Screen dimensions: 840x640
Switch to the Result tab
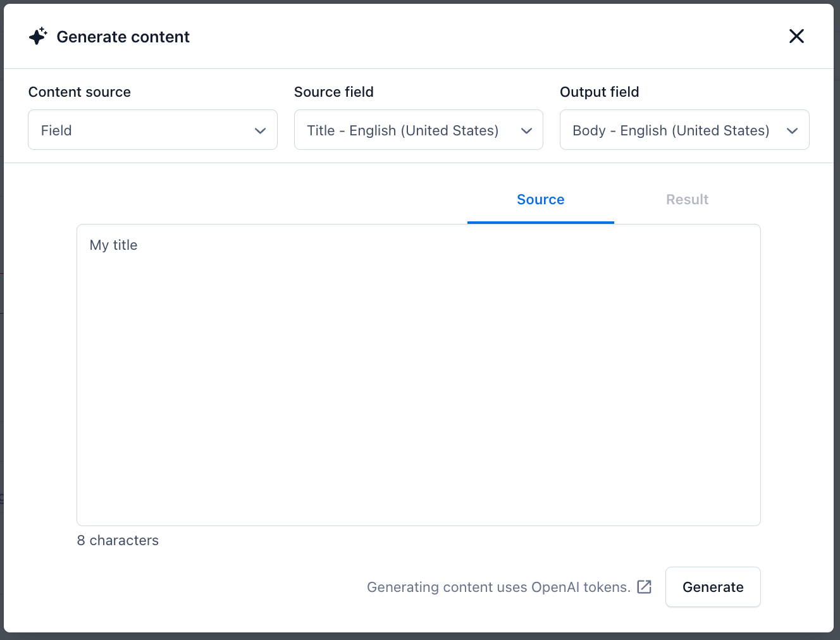687,199
